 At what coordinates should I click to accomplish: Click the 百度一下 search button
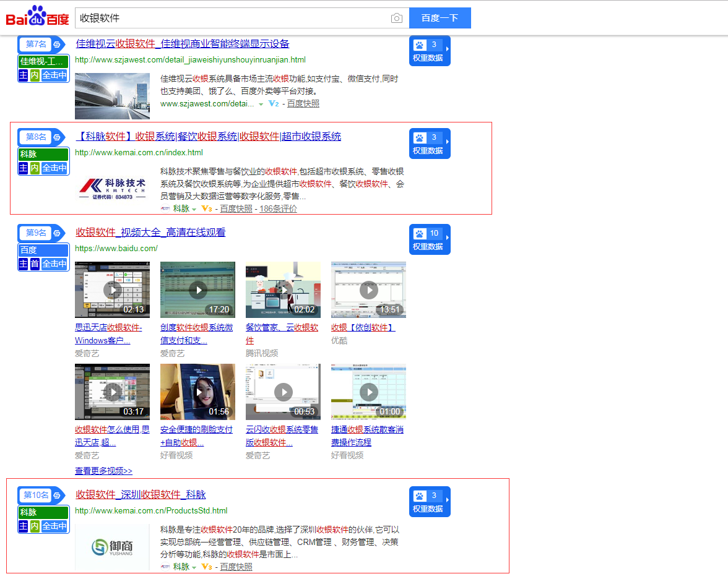tap(440, 18)
